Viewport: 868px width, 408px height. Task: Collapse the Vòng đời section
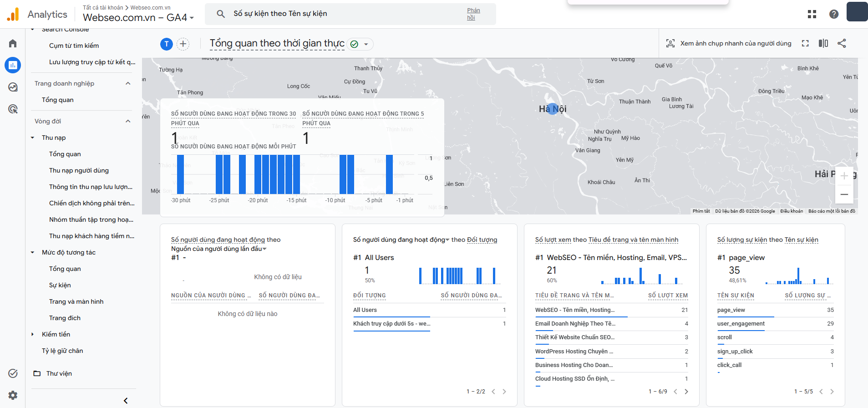point(128,121)
